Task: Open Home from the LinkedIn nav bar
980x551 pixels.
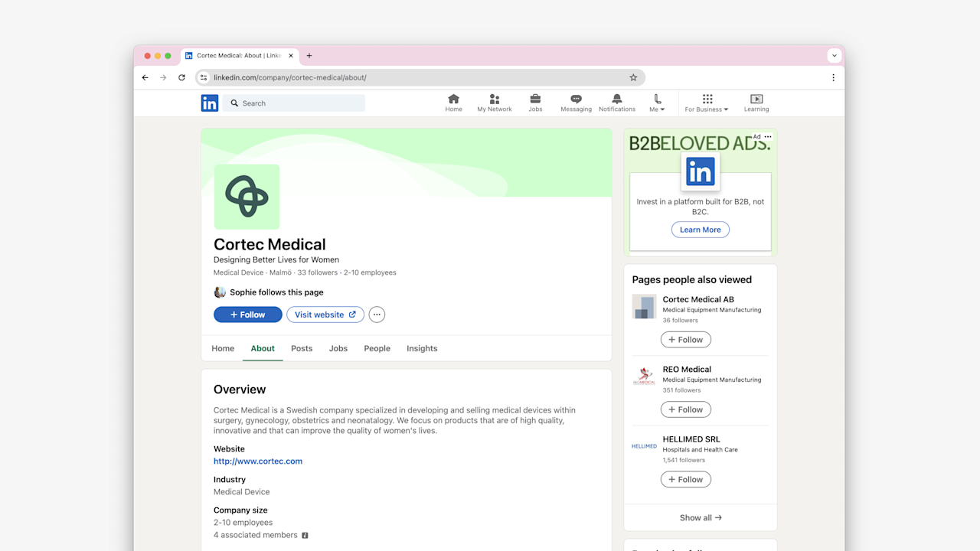Action: (x=453, y=103)
